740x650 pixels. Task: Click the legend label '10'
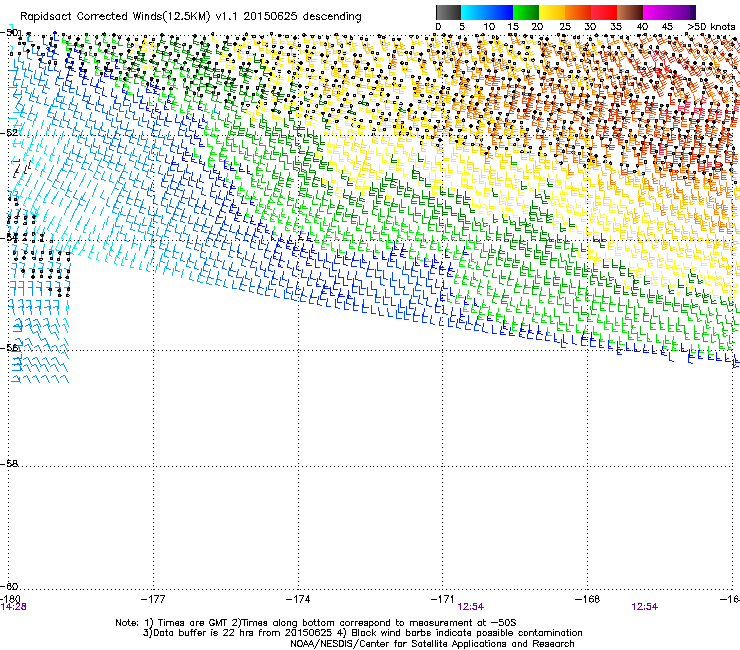click(489, 27)
